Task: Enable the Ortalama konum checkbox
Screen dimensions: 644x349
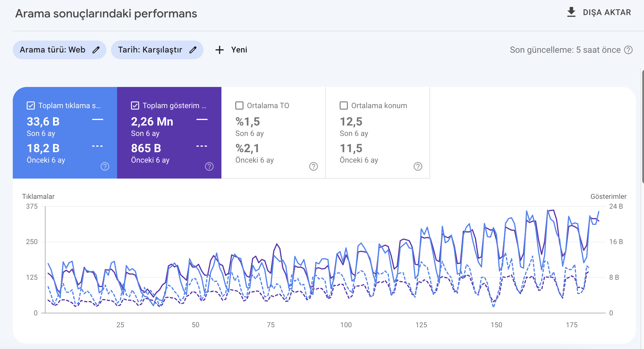Action: click(344, 106)
